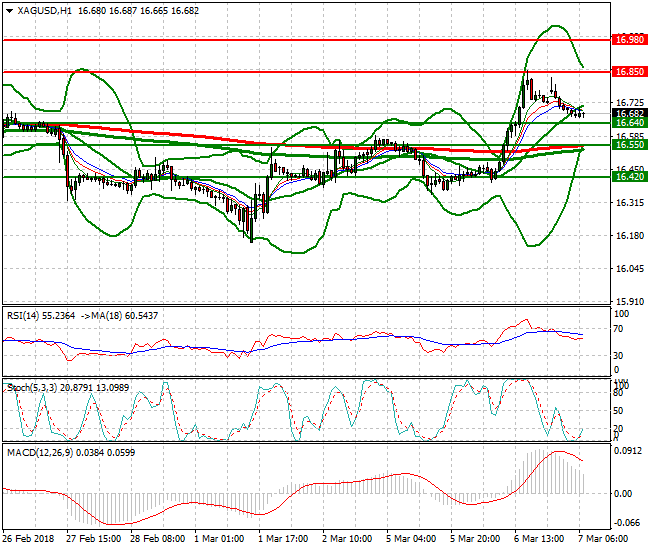Click the 28 Feb 08:00 time axis label
Image resolution: width=650 pixels, height=550 pixels.
click(x=159, y=538)
